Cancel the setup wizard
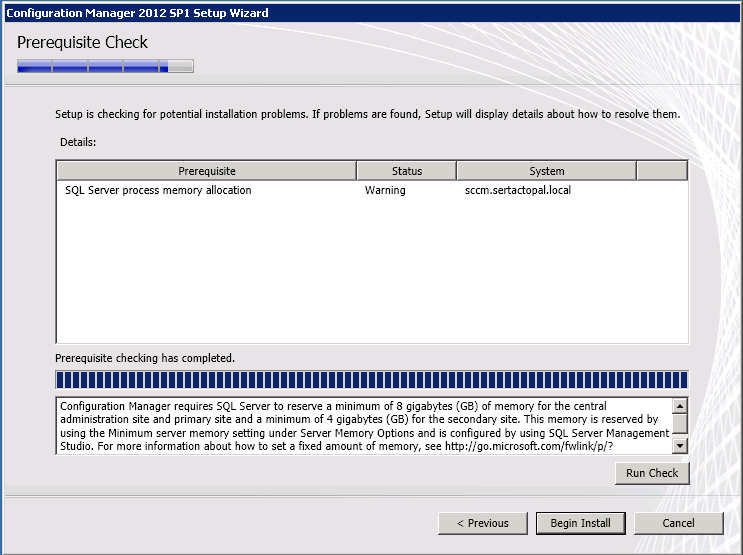Viewport: 743px width, 555px height. [x=678, y=523]
